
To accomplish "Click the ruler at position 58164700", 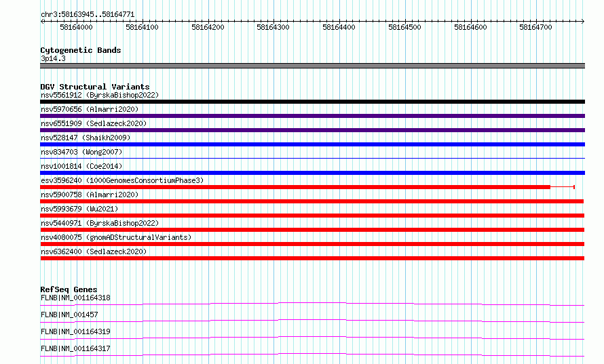I will (536, 27).
